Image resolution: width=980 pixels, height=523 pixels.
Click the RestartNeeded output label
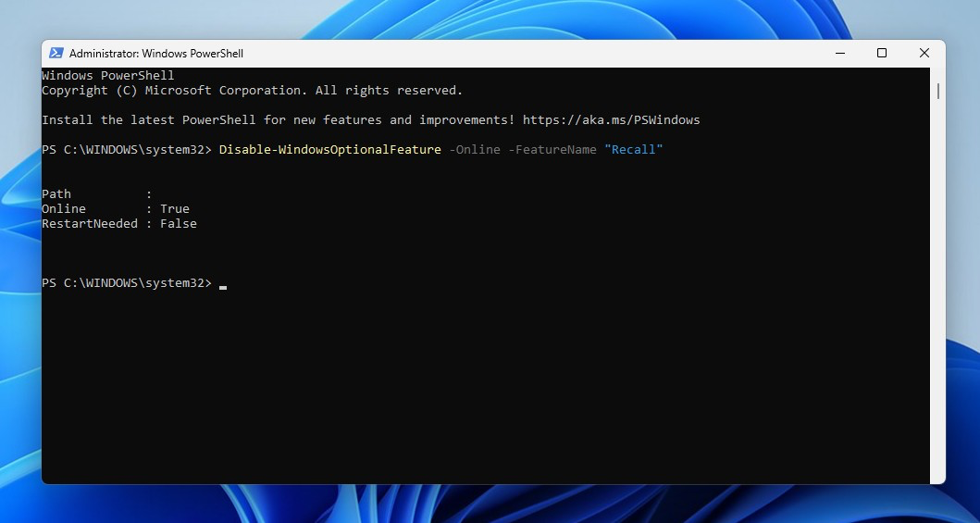coord(89,224)
